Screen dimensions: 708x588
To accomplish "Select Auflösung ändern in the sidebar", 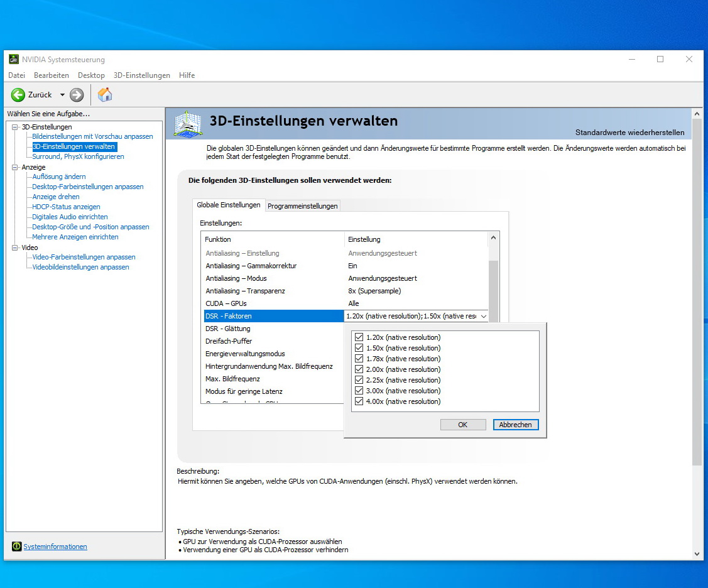I will coord(59,177).
